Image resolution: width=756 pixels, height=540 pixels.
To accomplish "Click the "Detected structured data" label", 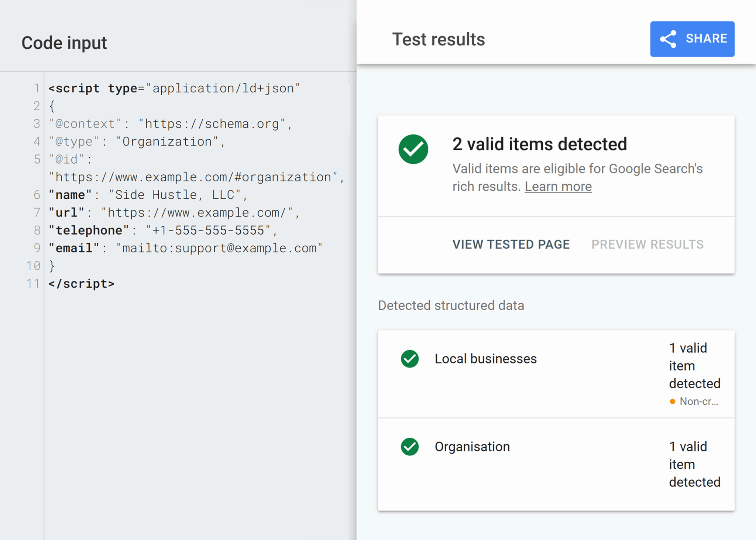I will click(451, 305).
